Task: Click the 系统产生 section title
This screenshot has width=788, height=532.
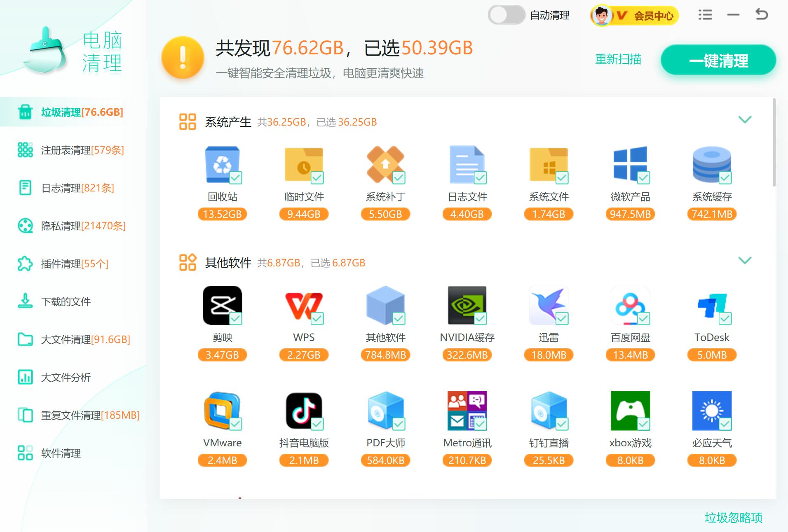Action: click(228, 122)
